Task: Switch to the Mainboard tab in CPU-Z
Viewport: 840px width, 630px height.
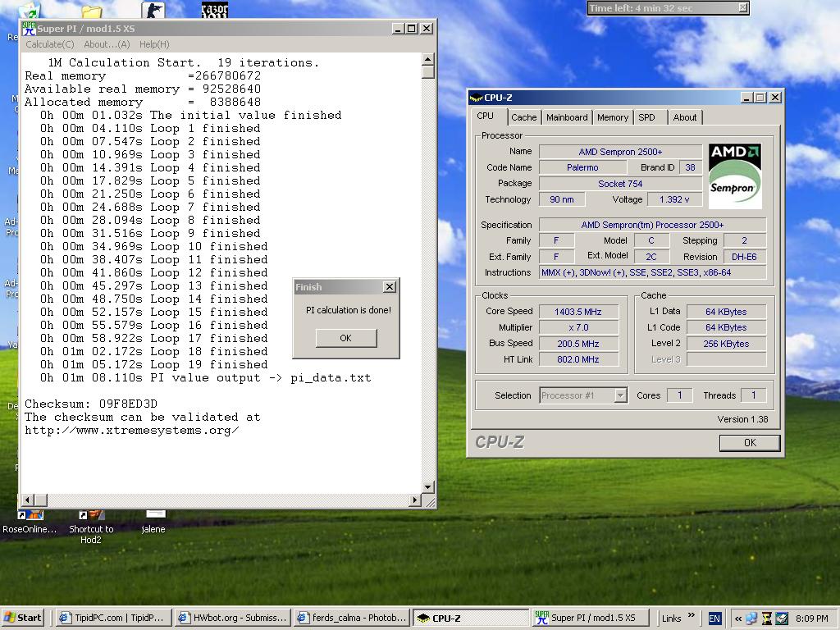Action: (x=567, y=117)
